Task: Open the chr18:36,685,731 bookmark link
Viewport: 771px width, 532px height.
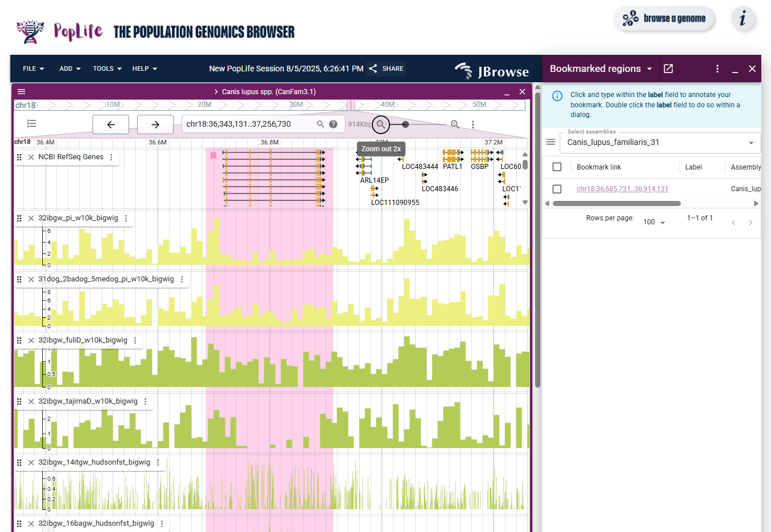Action: pyautogui.click(x=622, y=189)
